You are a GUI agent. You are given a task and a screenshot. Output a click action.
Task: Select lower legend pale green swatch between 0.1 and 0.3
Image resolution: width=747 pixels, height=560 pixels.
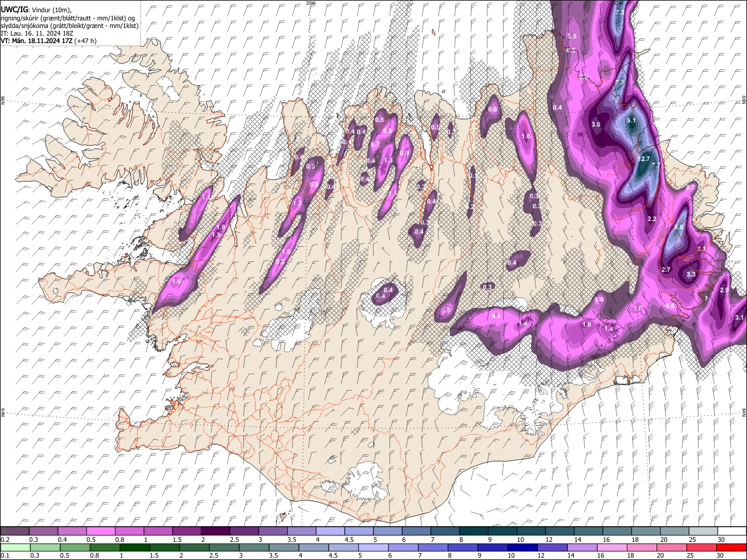tap(15, 547)
